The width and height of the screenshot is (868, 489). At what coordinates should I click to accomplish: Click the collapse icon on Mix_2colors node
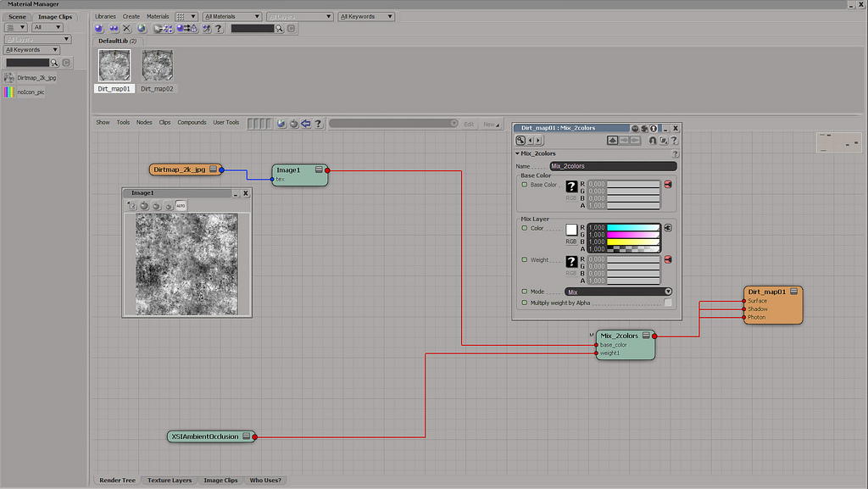(646, 336)
